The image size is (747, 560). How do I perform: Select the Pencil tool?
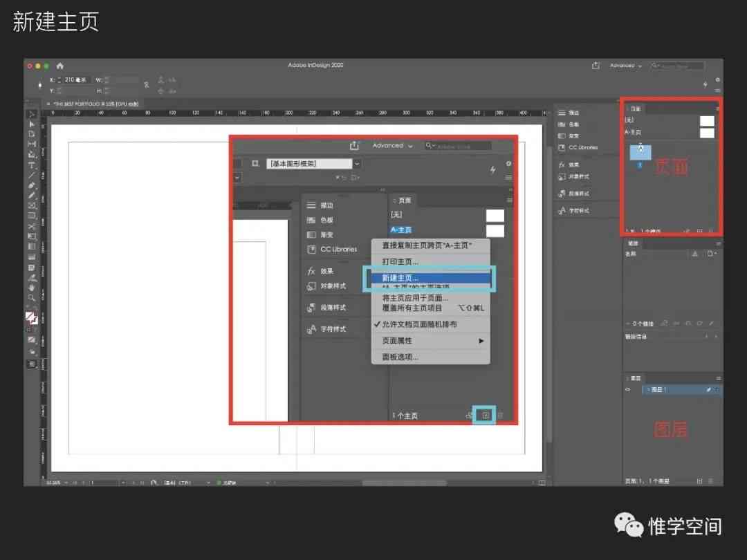tap(32, 195)
